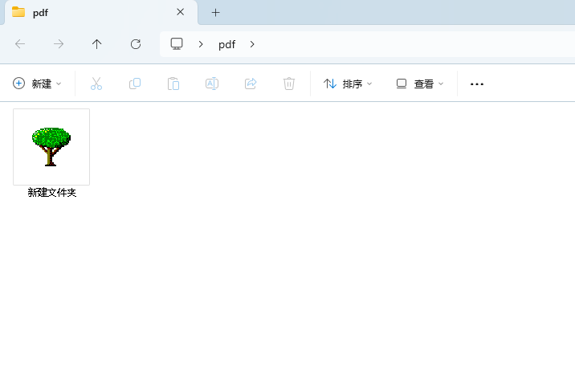Click the Delete trash can icon
This screenshot has height=392, width=575.
289,84
